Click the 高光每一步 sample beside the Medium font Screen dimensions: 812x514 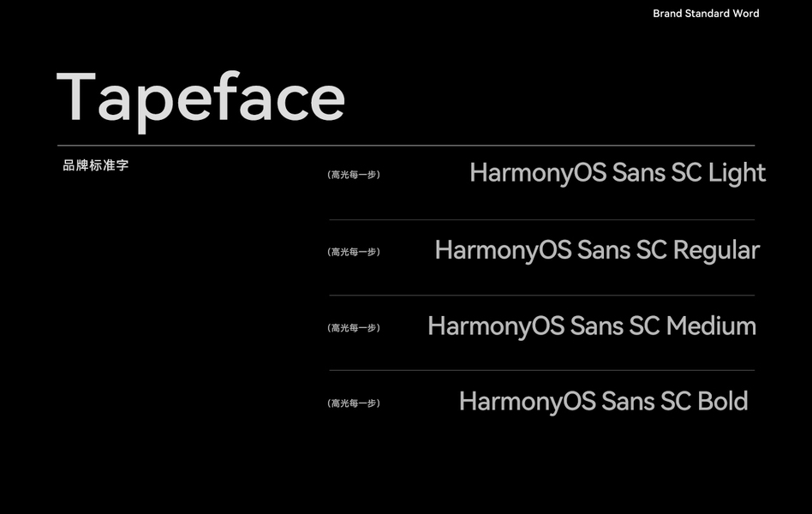[x=354, y=328]
